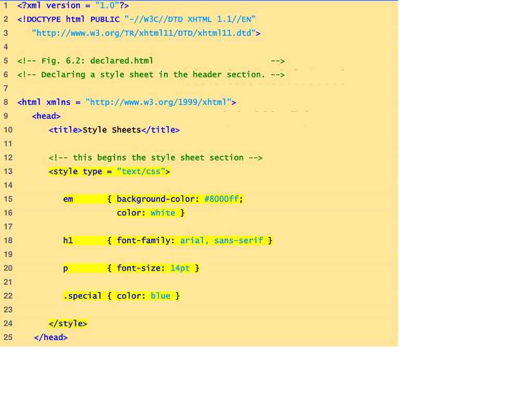532x399 pixels.
Task: Click the opening head tag
Action: pyautogui.click(x=46, y=116)
